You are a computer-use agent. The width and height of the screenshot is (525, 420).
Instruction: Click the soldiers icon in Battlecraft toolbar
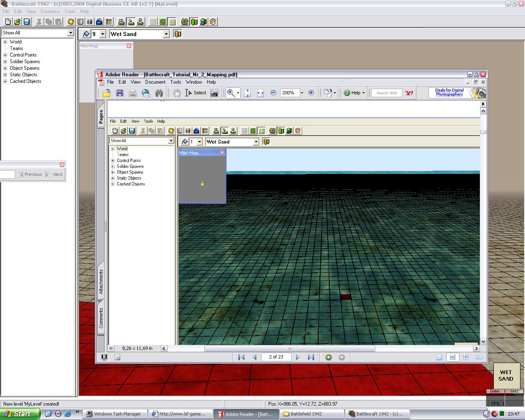click(x=90, y=22)
